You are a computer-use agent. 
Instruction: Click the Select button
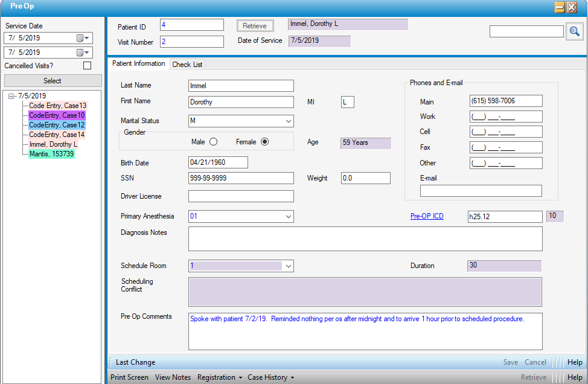pyautogui.click(x=53, y=81)
